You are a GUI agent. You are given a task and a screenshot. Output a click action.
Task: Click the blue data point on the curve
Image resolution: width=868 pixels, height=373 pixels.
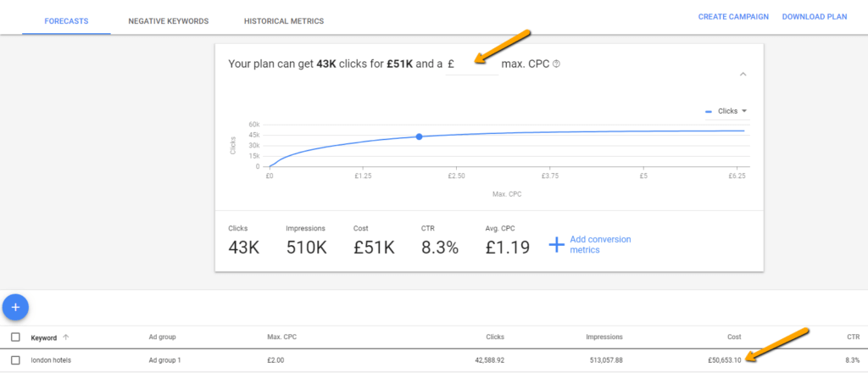point(419,136)
